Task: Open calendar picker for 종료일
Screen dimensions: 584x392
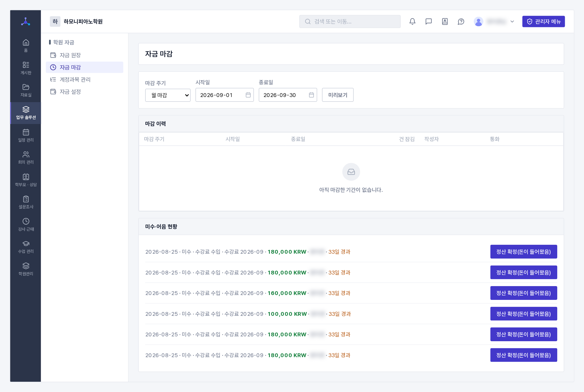Action: click(x=311, y=95)
